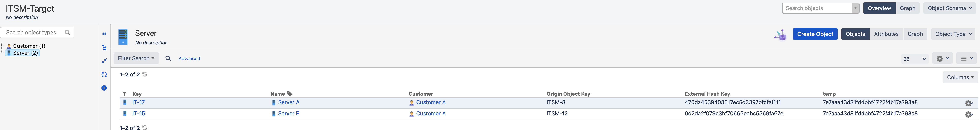
Task: Select Customer (1) in the object tree
Action: (x=29, y=46)
